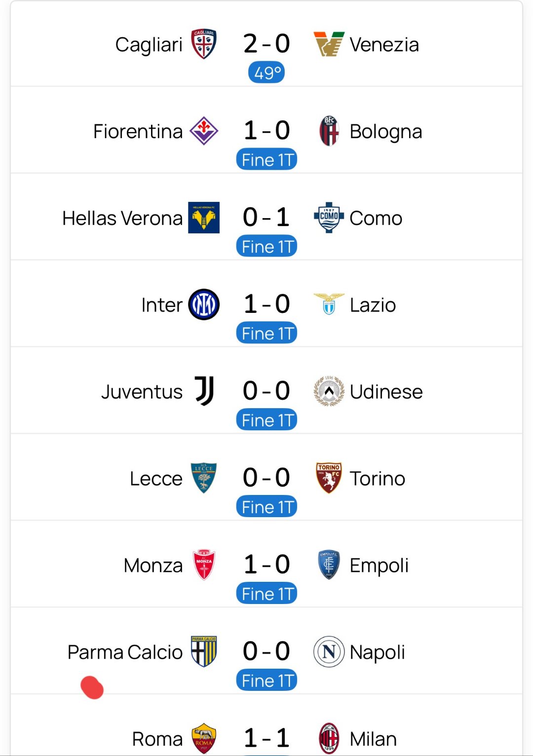The image size is (533, 756).
Task: Open the Juventus 0-0 Udinese score
Action: tap(266, 391)
